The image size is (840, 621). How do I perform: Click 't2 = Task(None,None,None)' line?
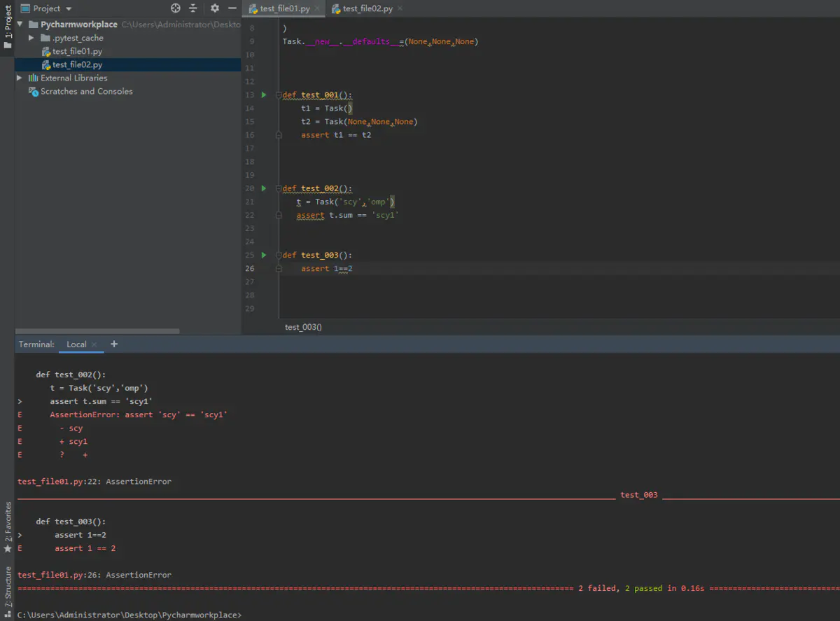[359, 122]
